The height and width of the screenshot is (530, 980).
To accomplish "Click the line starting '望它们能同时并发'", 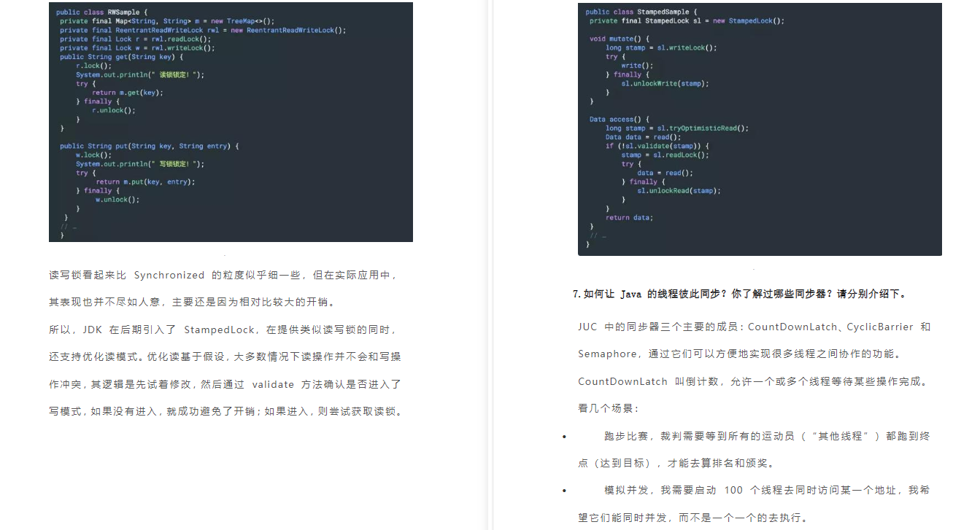I will pos(693,518).
